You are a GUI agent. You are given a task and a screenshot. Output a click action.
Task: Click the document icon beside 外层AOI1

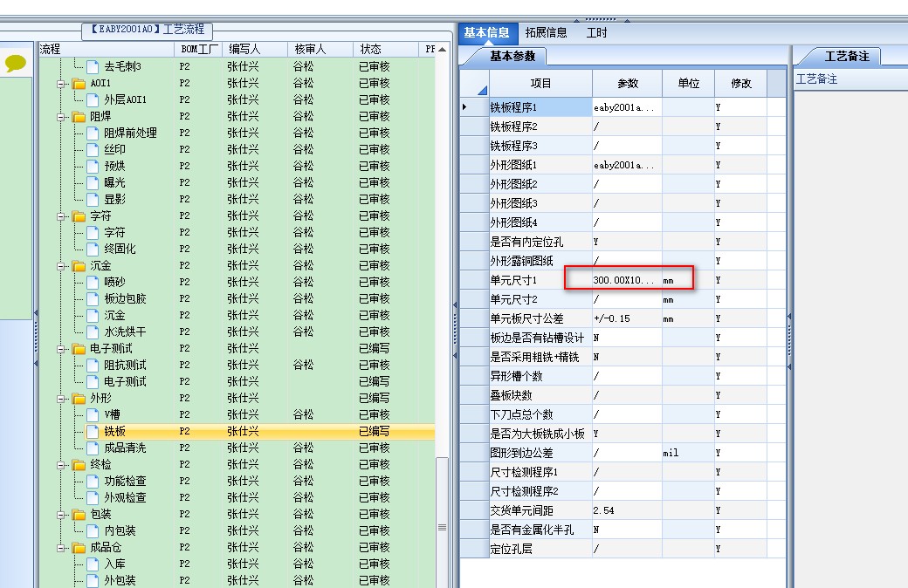pos(93,100)
